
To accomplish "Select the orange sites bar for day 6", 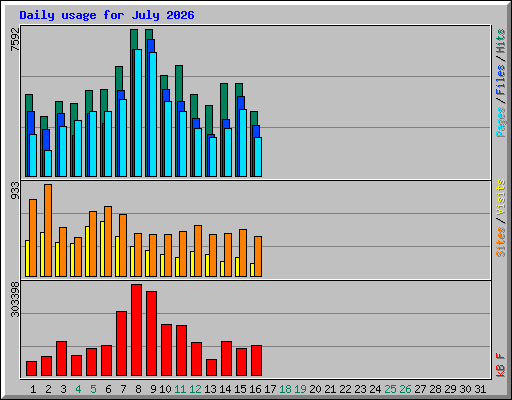I will click(108, 241).
